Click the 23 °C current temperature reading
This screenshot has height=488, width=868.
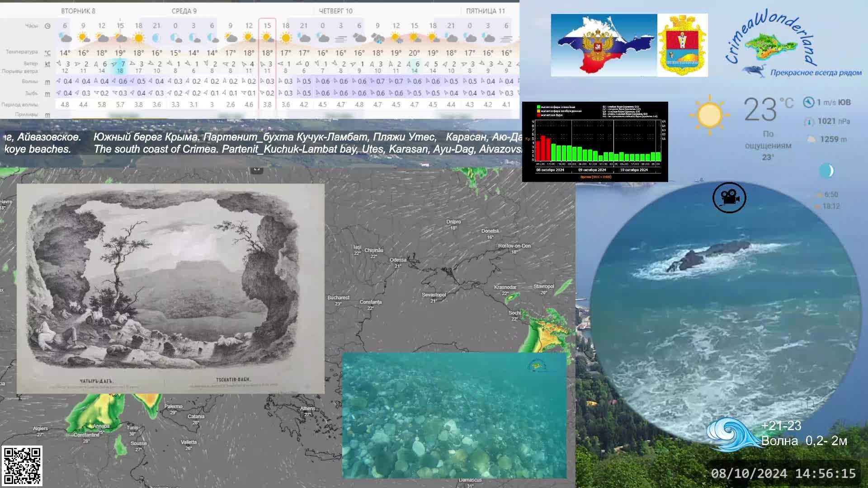pyautogui.click(x=769, y=109)
